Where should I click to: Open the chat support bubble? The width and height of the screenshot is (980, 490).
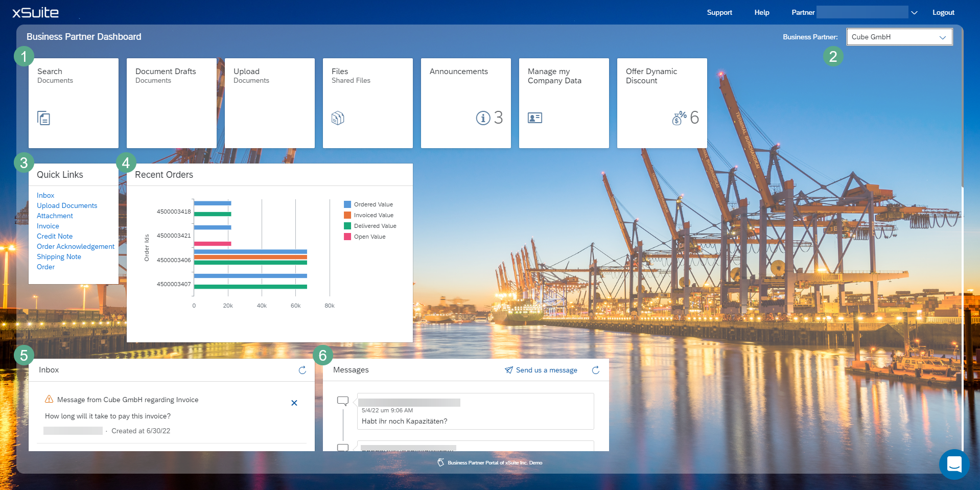(x=954, y=464)
